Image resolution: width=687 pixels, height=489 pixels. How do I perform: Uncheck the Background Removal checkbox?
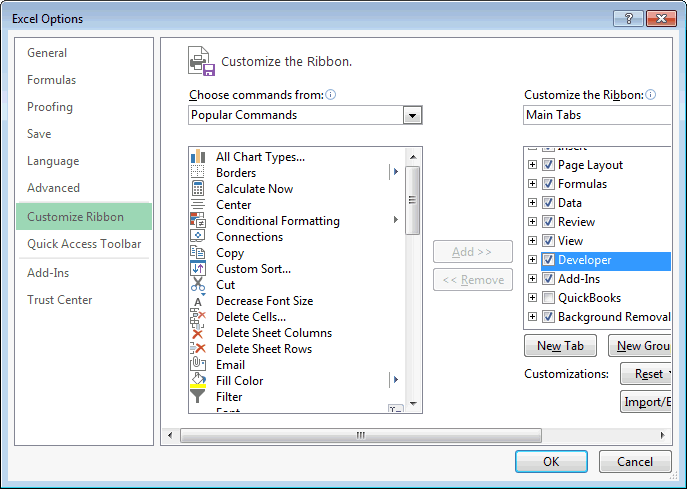pos(548,316)
